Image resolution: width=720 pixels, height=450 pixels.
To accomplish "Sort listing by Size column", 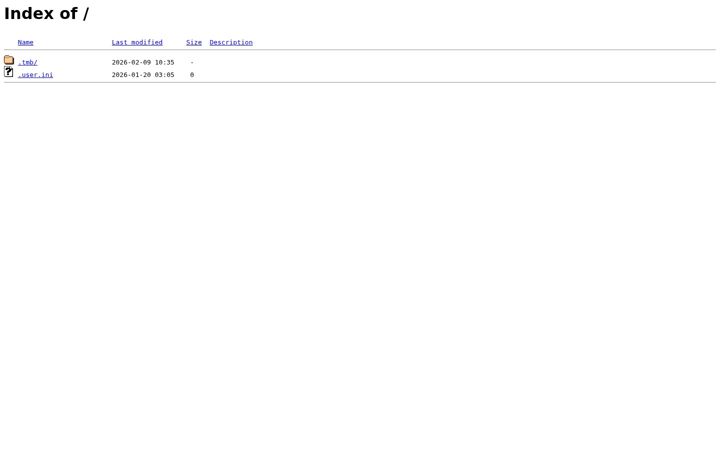I will 194,42.
